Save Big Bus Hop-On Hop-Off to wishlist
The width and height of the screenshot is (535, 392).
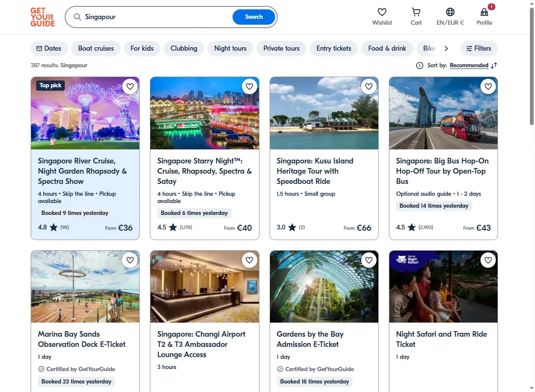488,86
